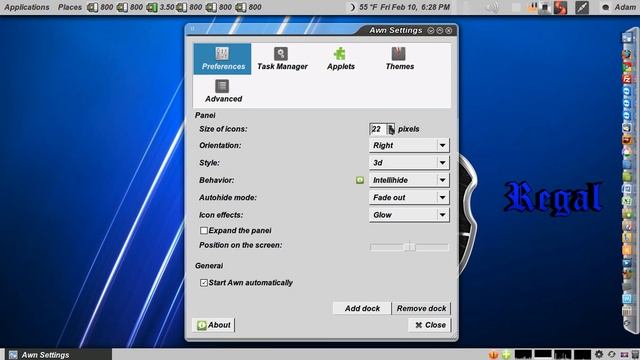Click the Position on the screen slider
640x360 pixels.
pos(409,247)
